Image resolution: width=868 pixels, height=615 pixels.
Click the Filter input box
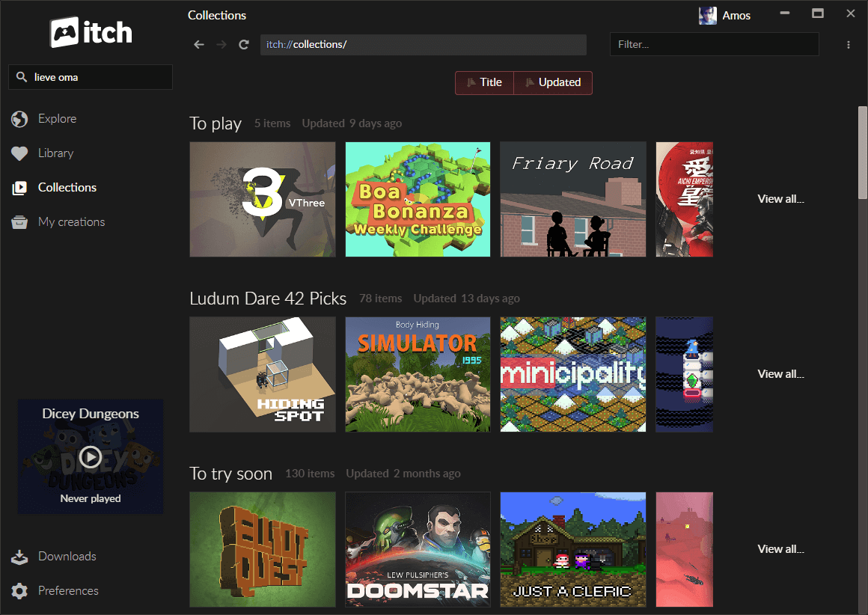(x=713, y=44)
